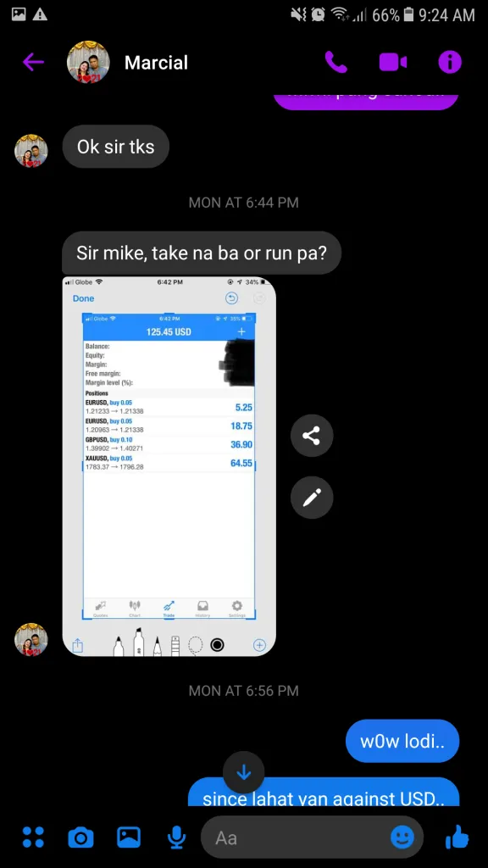Jump to latest messages with down arrow

point(243,773)
